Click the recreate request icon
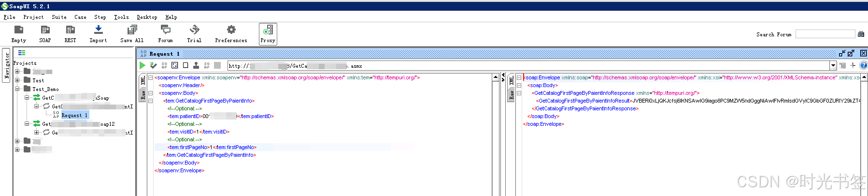 175,65
